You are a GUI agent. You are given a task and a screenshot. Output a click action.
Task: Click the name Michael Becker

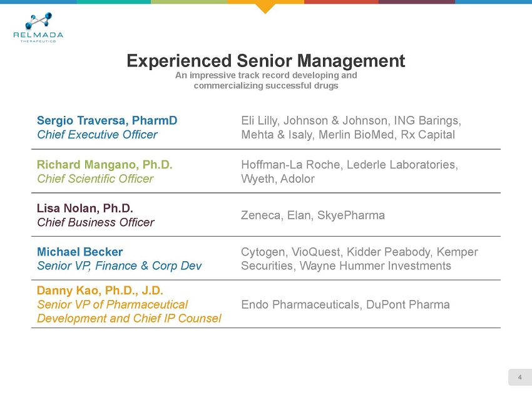(79, 252)
